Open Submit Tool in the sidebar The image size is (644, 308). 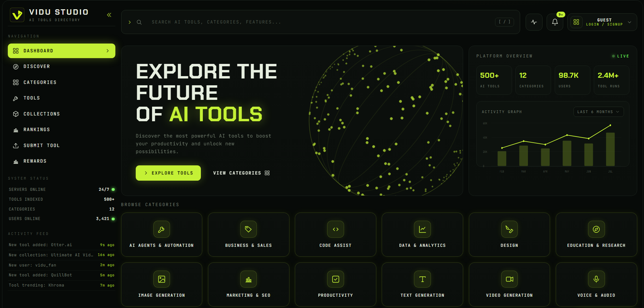[62, 145]
